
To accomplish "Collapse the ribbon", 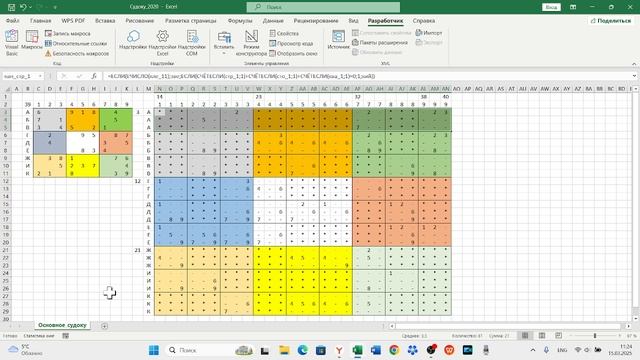I will click(x=634, y=64).
